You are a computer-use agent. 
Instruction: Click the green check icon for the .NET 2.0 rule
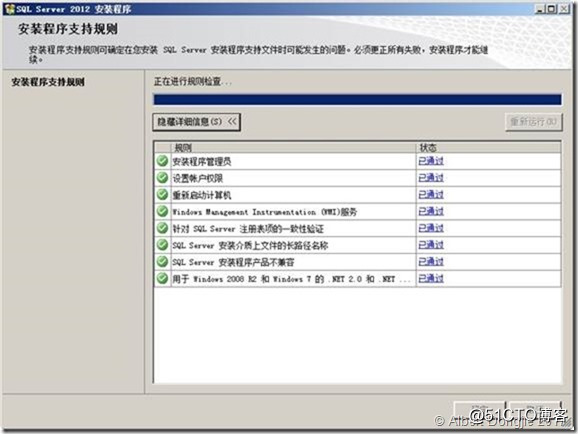[162, 278]
